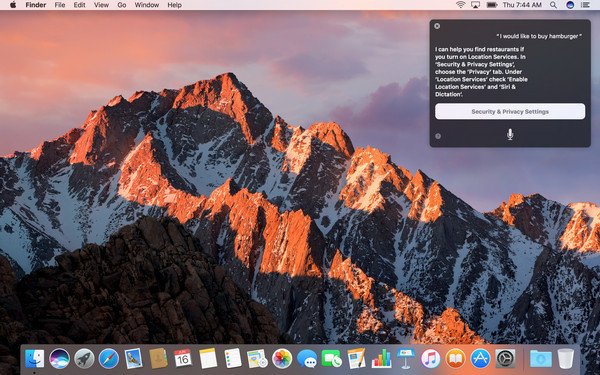Launch iTunes from the Dock

[430, 359]
